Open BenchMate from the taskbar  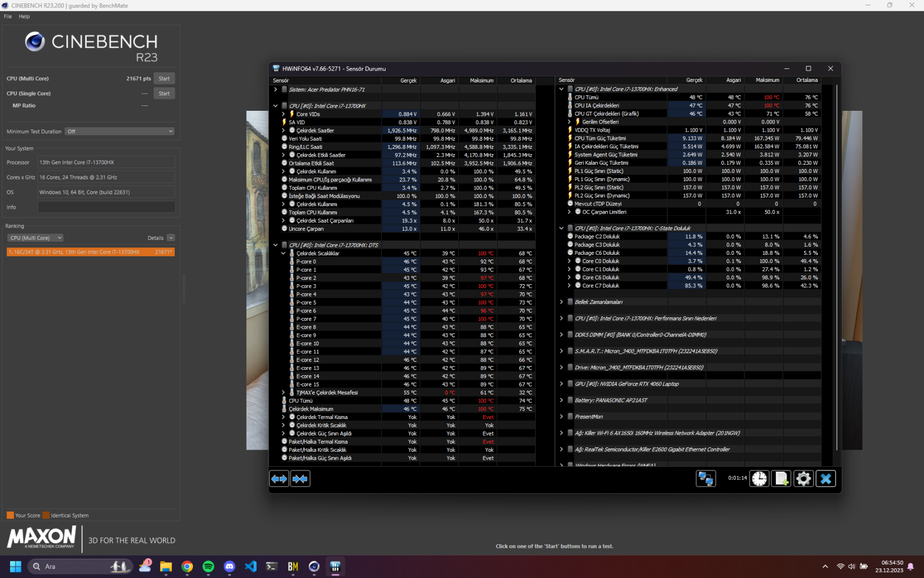pyautogui.click(x=292, y=566)
